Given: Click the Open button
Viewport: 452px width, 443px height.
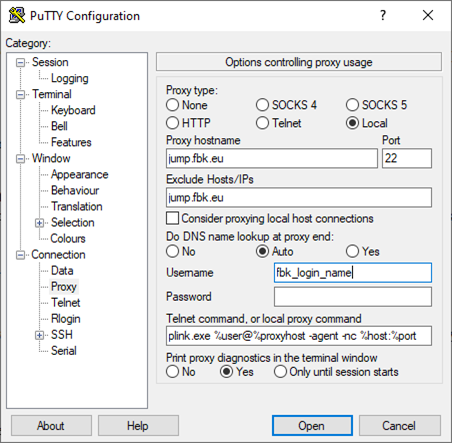Looking at the screenshot, I should point(312,426).
